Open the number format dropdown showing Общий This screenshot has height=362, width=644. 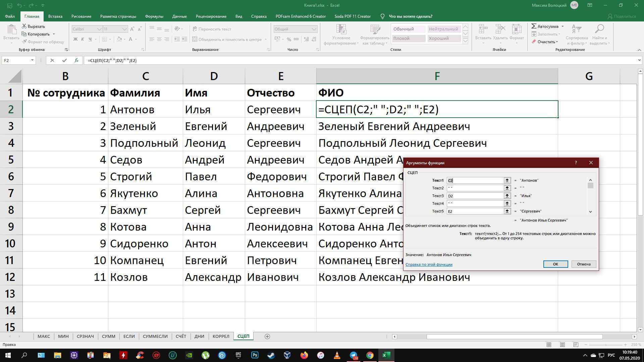point(314,29)
